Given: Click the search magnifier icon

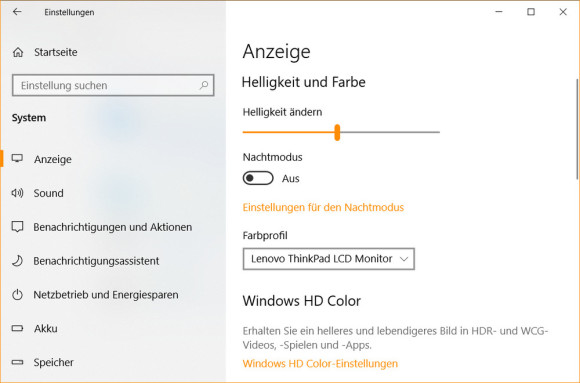Looking at the screenshot, I should [204, 85].
